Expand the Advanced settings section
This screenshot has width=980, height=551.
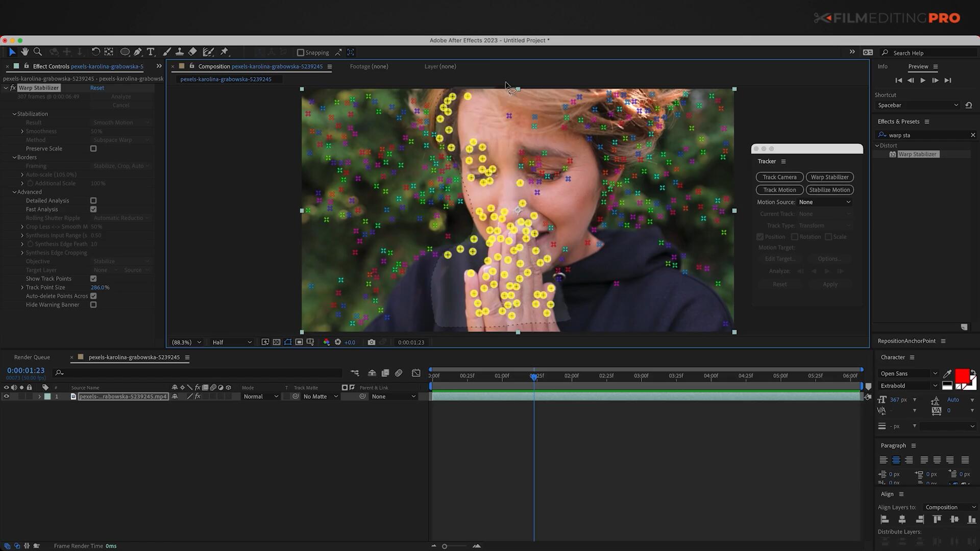[x=15, y=192]
